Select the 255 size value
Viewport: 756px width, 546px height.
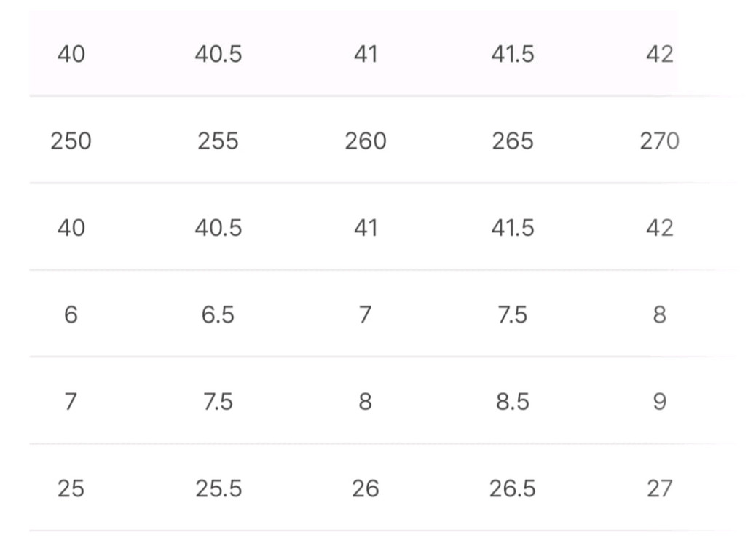(218, 141)
